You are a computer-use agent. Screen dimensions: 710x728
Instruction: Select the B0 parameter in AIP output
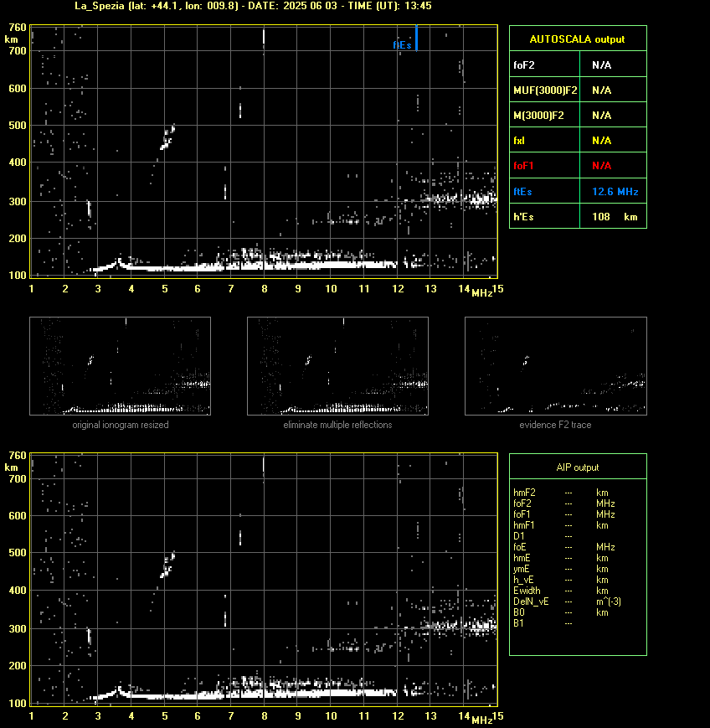pos(518,612)
